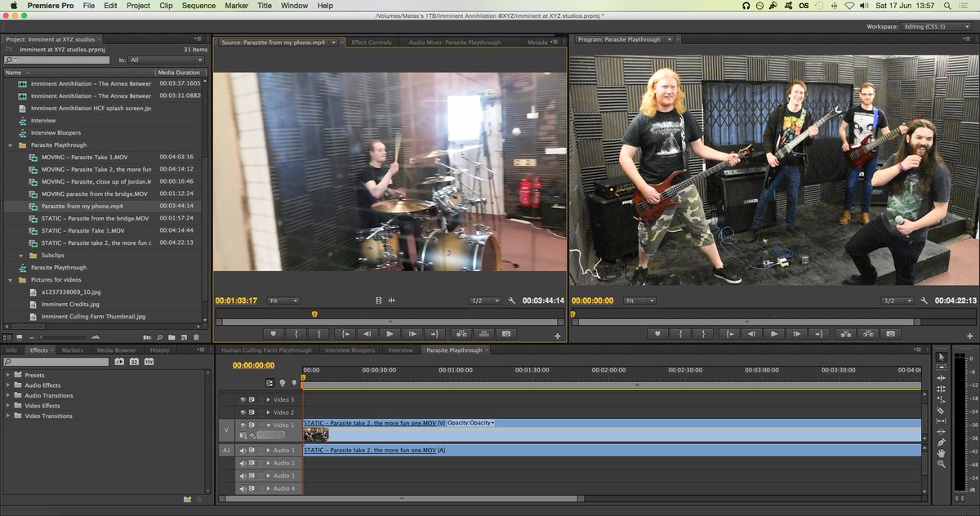Open the Interview Bloopers timeline tab
The width and height of the screenshot is (980, 516).
pyautogui.click(x=350, y=350)
